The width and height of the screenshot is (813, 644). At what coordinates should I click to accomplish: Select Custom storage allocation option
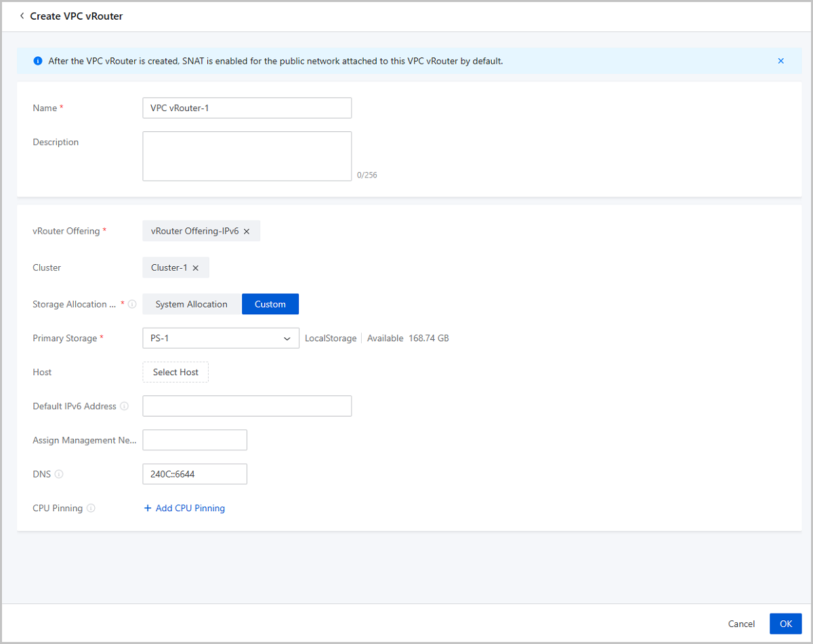(270, 304)
